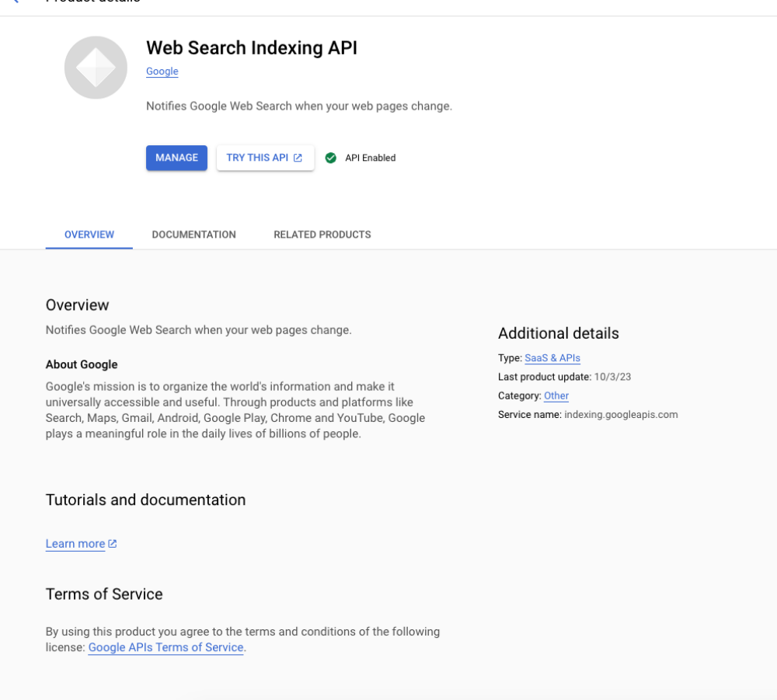Click the Additional details heading
The image size is (777, 700).
(x=559, y=333)
